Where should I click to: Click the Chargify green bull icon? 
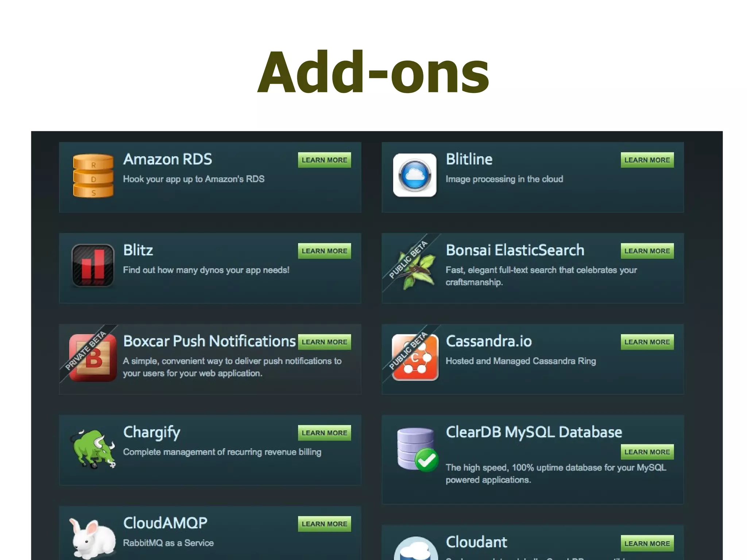[93, 448]
